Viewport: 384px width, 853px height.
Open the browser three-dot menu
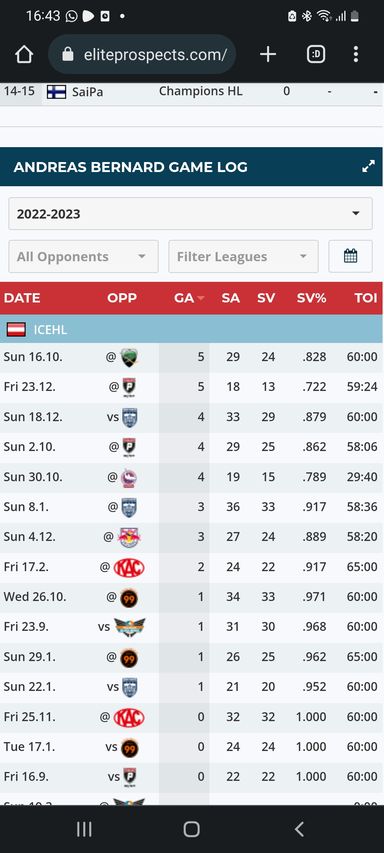pyautogui.click(x=356, y=54)
